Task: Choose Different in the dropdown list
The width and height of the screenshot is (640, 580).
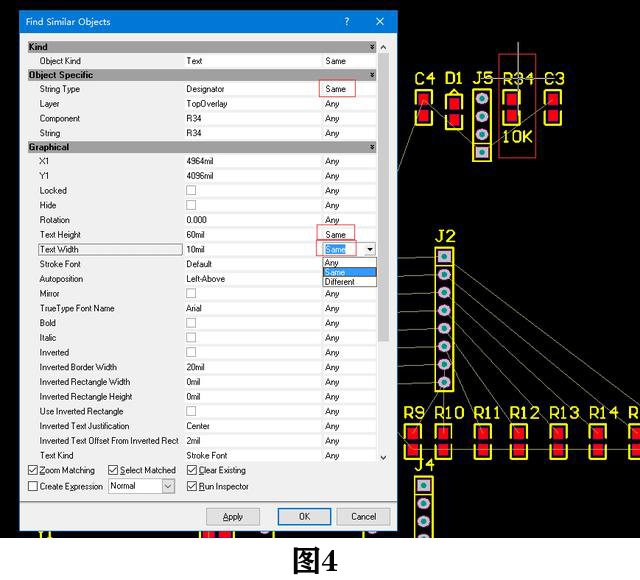Action: tap(349, 282)
